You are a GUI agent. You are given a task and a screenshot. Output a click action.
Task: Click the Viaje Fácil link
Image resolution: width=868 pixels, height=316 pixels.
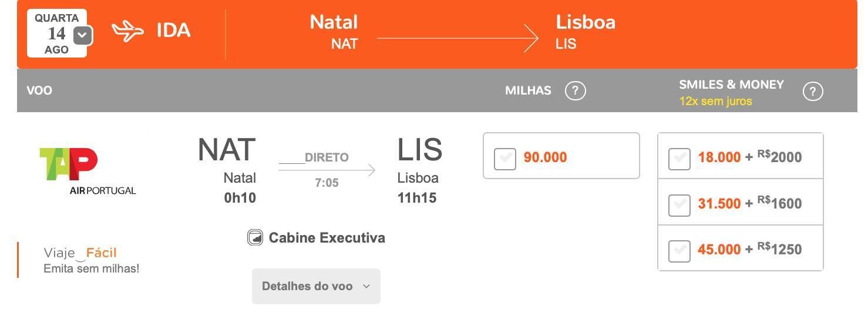pyautogui.click(x=80, y=253)
